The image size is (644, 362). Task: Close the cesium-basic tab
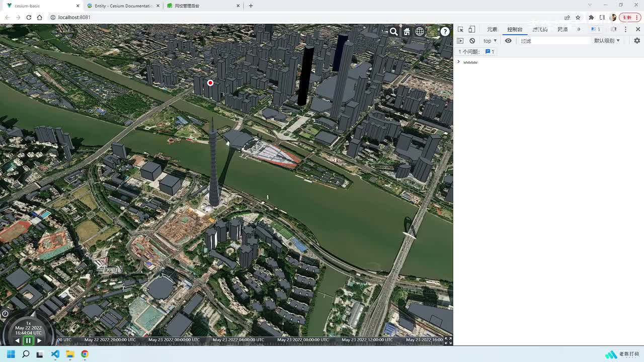click(77, 6)
